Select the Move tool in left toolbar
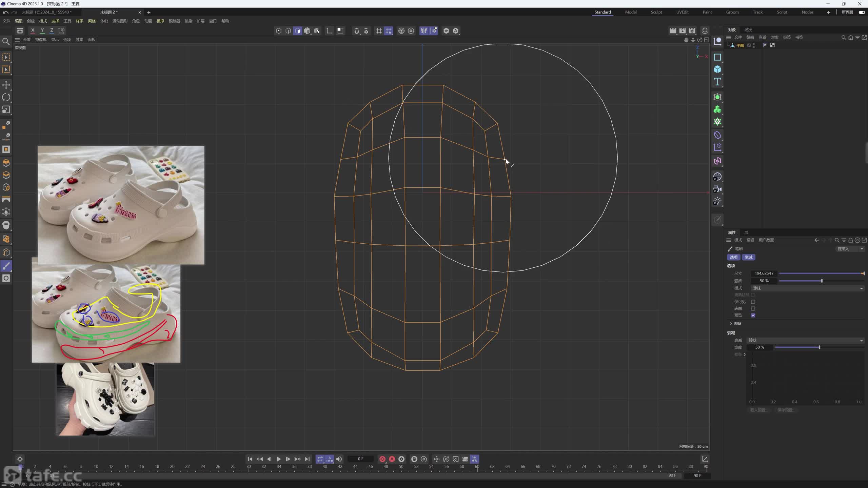 (6, 85)
